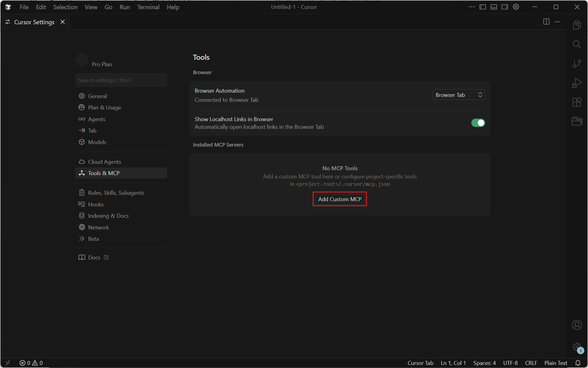Click the Accounts profile icon
Image resolution: width=588 pixels, height=368 pixels.
pyautogui.click(x=577, y=325)
